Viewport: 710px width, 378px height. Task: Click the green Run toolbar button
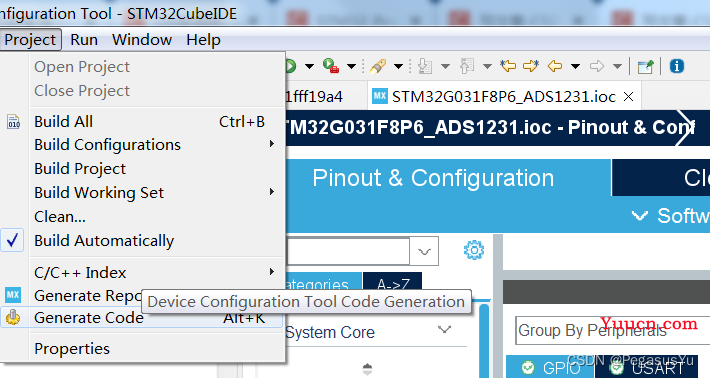point(290,67)
